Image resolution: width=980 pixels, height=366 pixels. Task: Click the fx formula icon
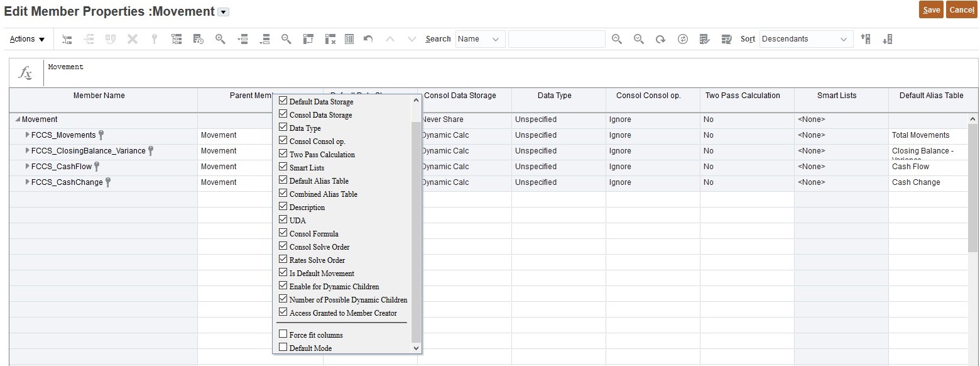25,73
